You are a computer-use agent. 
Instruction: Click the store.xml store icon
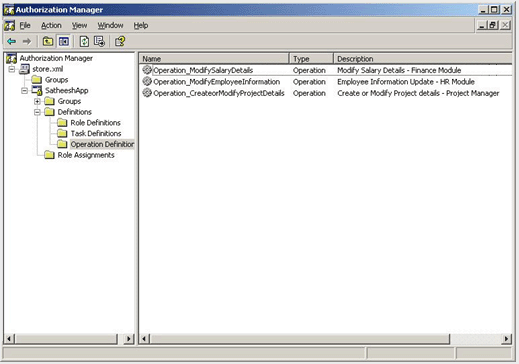(x=24, y=69)
